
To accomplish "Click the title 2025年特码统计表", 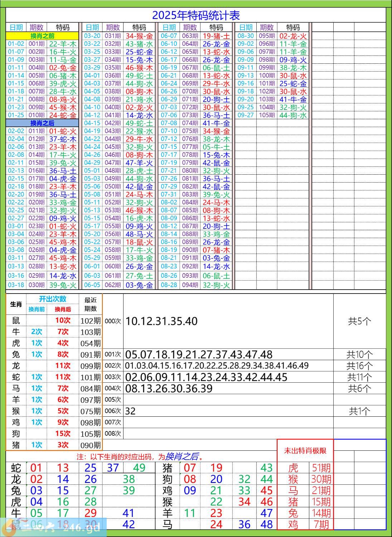I will tap(196, 15).
